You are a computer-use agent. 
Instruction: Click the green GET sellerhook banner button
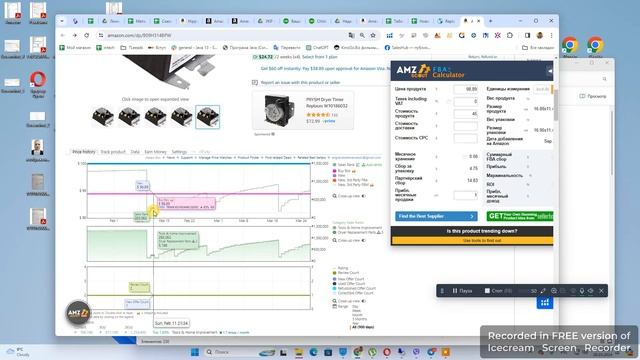(x=520, y=216)
